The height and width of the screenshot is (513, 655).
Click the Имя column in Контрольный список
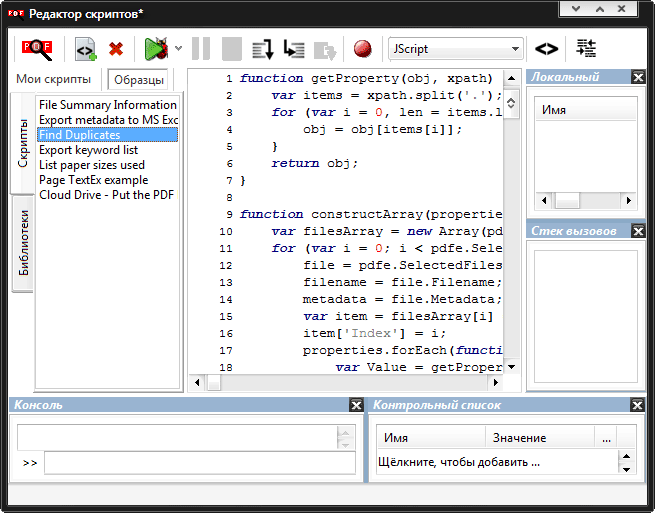click(x=431, y=438)
